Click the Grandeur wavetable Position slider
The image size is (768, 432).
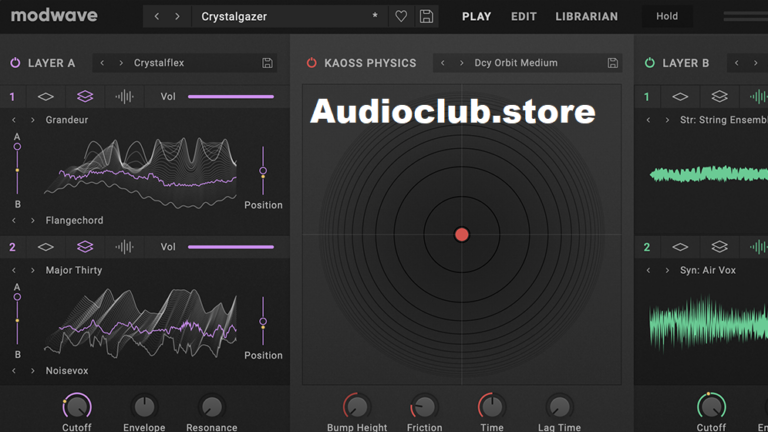click(263, 170)
